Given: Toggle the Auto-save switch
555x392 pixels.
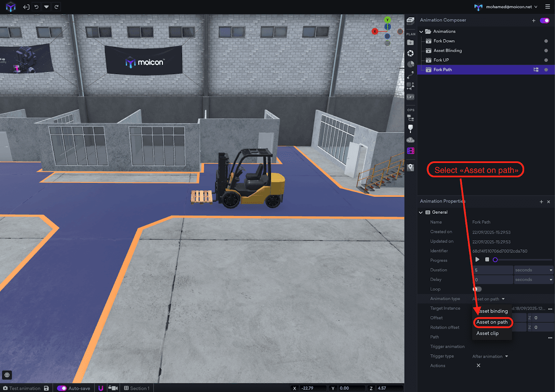Looking at the screenshot, I should (62, 388).
